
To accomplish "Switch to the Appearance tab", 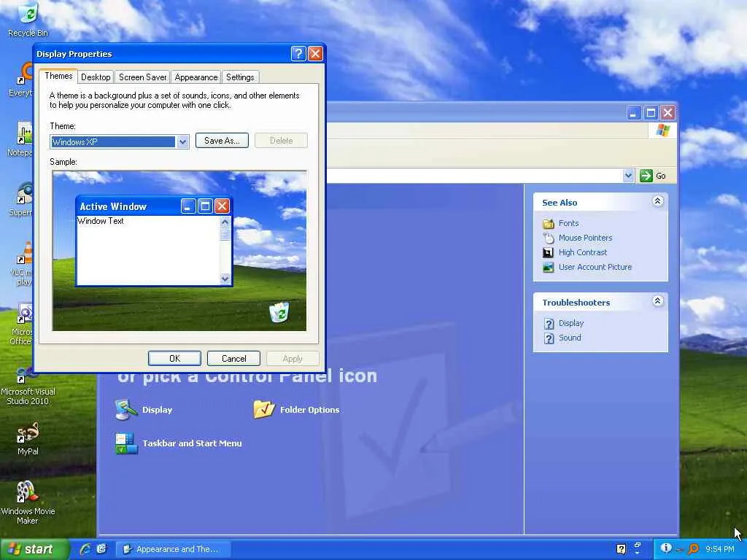I will (x=196, y=77).
